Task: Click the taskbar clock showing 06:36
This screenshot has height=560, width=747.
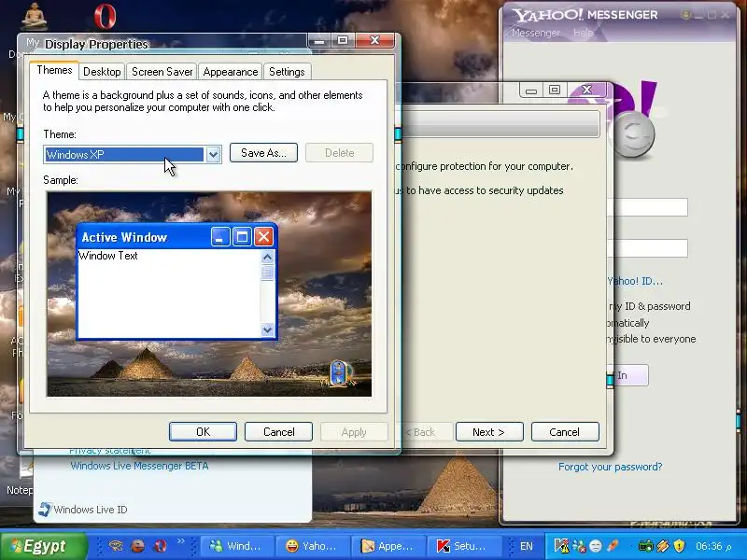Action: pos(713,546)
